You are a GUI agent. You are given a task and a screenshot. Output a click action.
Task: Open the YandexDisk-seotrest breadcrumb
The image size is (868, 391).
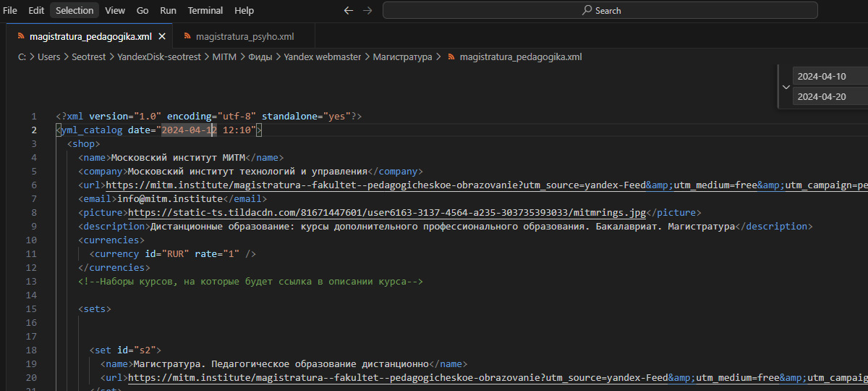click(160, 56)
